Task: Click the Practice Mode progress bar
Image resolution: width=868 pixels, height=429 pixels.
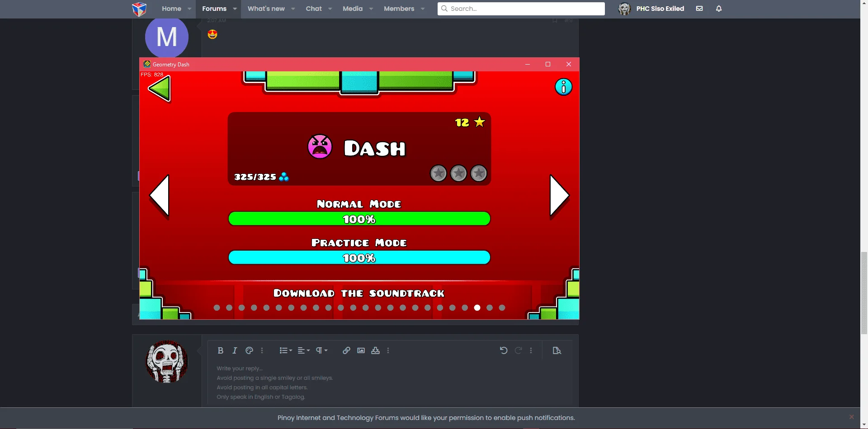Action: point(359,258)
